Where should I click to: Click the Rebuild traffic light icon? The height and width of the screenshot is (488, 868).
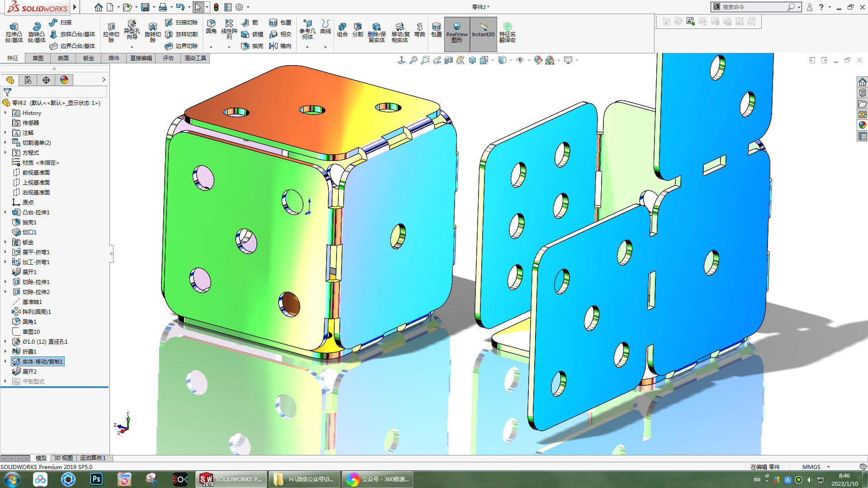click(x=216, y=7)
